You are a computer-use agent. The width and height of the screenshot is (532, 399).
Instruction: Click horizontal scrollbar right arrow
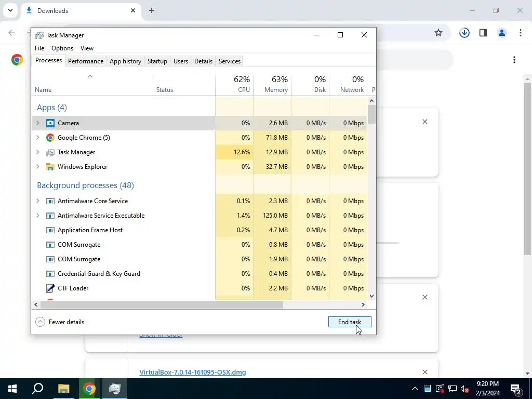coord(363,304)
